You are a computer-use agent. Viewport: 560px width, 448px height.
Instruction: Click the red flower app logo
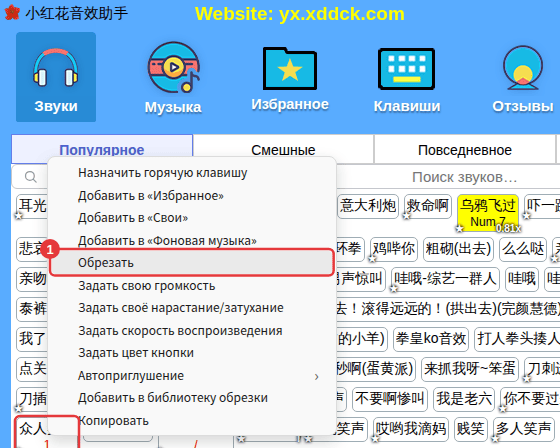click(12, 13)
